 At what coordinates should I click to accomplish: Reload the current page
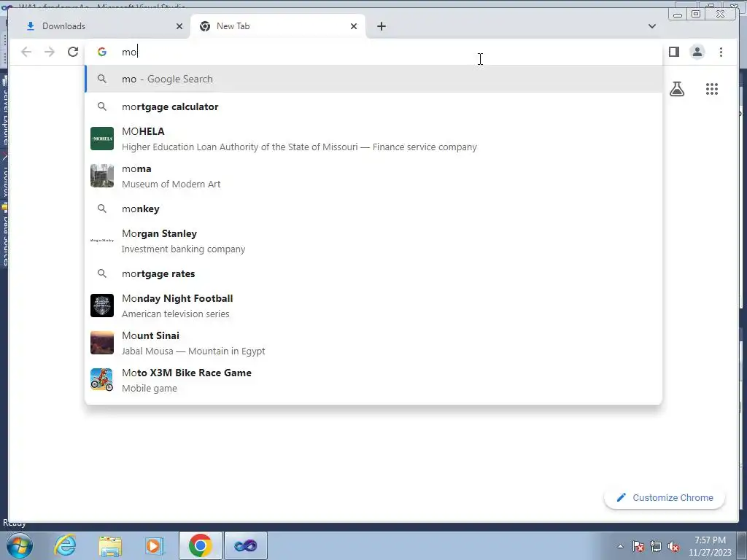click(73, 52)
